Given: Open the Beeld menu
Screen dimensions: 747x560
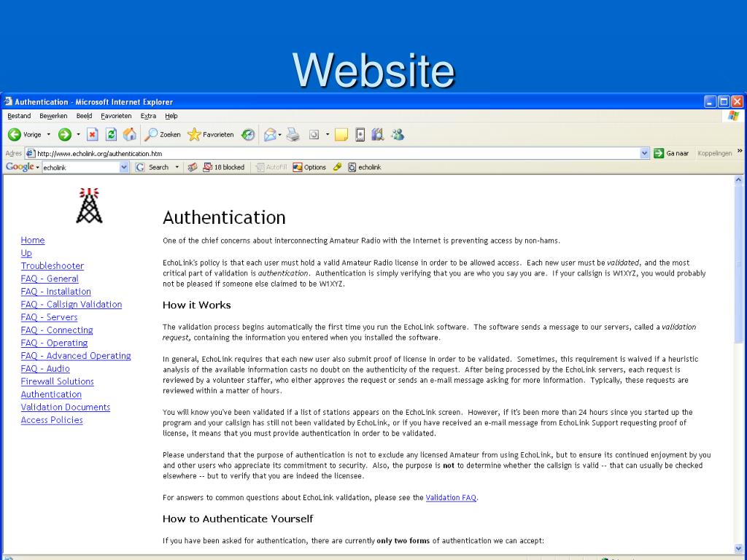Looking at the screenshot, I should (85, 116).
